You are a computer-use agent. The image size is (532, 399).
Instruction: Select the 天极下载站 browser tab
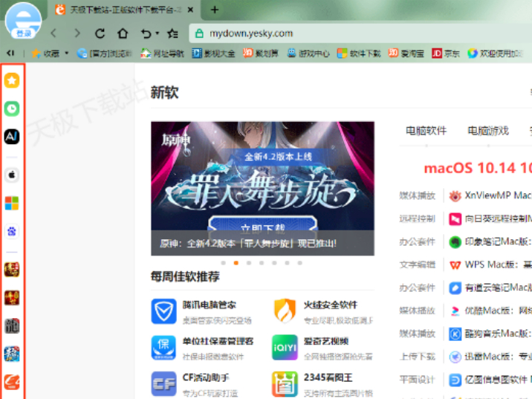tap(124, 10)
